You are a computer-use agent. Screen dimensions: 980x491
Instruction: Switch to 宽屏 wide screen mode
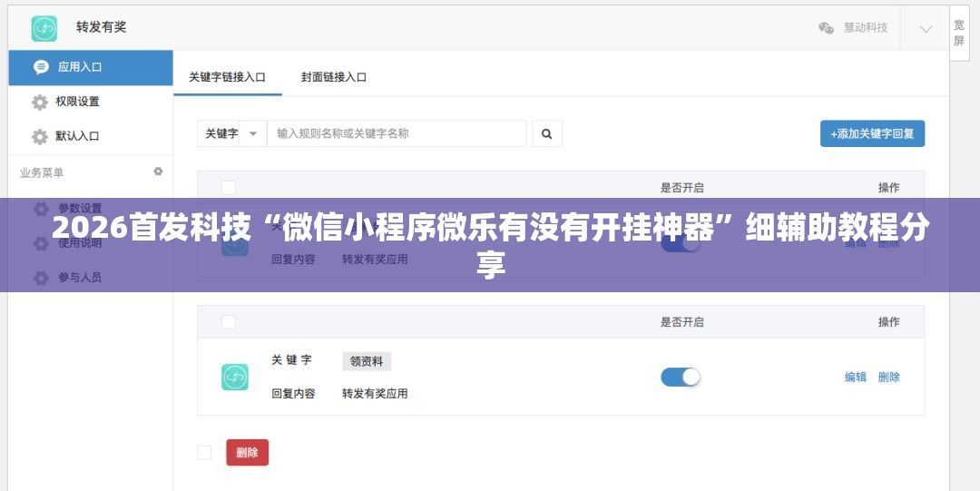tap(959, 34)
